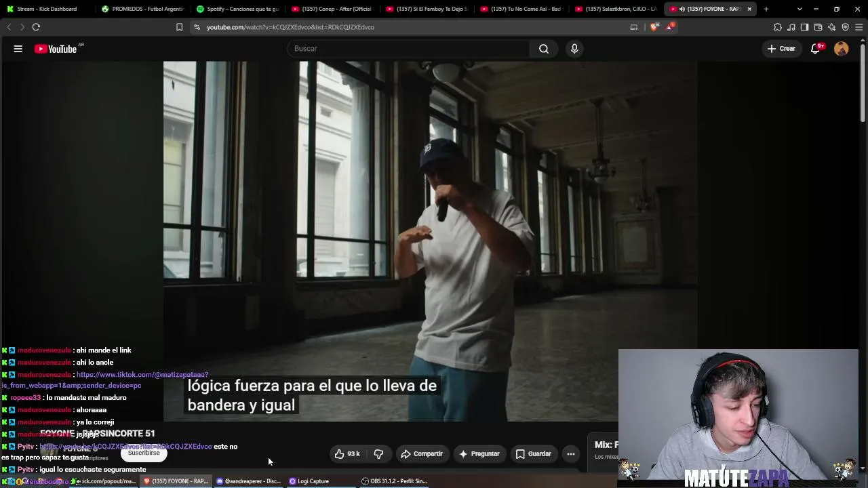Viewport: 868px width, 488px height.
Task: Save the video with Guardar
Action: click(533, 454)
